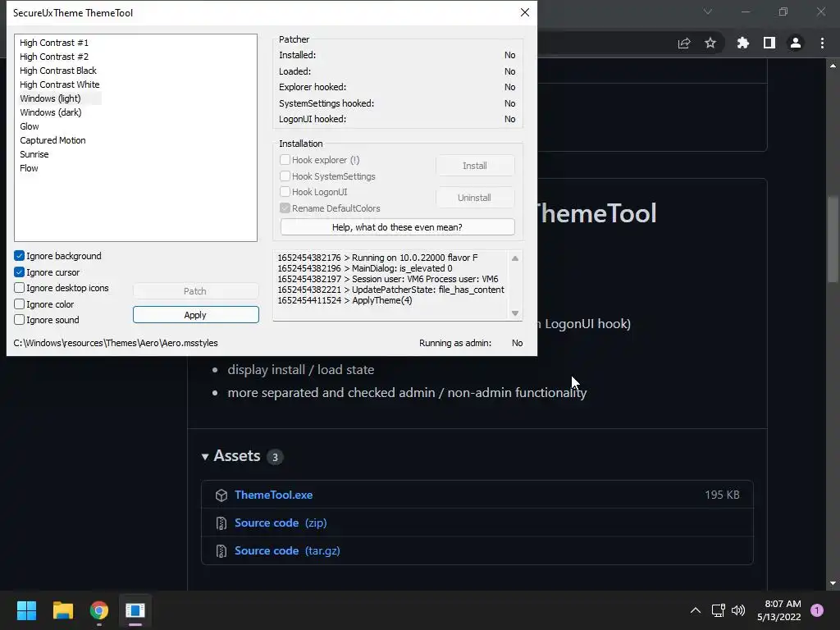Image resolution: width=840 pixels, height=630 pixels.
Task: Bookmark this page with the star icon
Action: click(x=710, y=43)
